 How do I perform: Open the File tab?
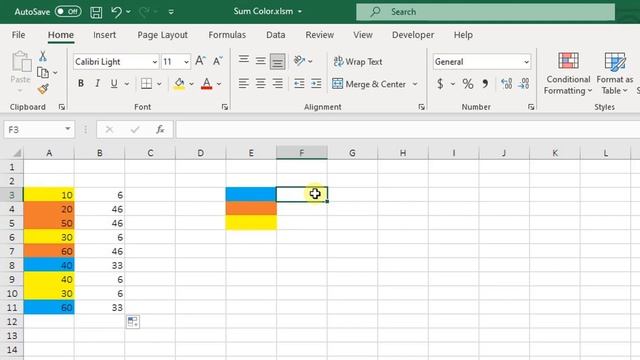(18, 35)
